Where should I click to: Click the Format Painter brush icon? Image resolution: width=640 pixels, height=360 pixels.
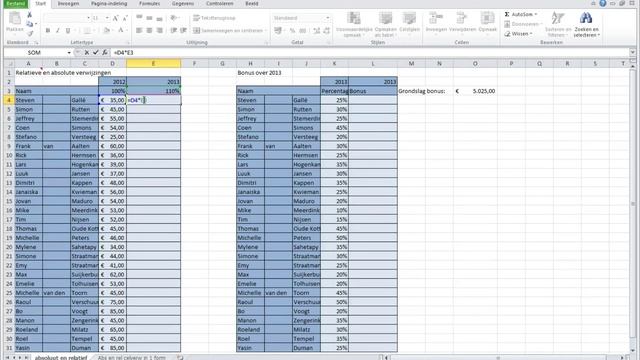tap(30, 33)
